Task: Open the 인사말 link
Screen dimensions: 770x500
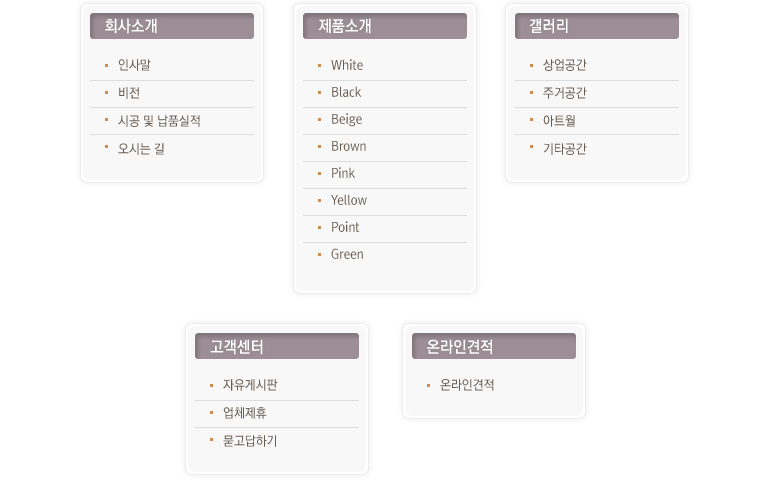Action: [x=134, y=65]
